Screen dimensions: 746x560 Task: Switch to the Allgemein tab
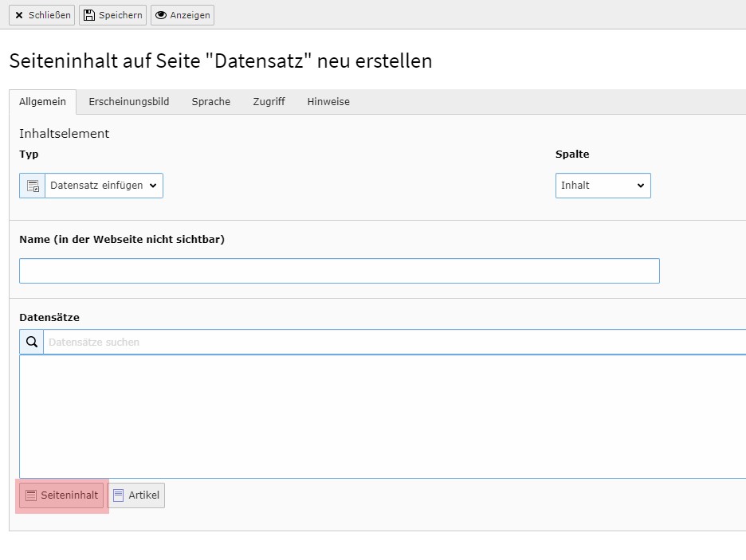[x=42, y=102]
